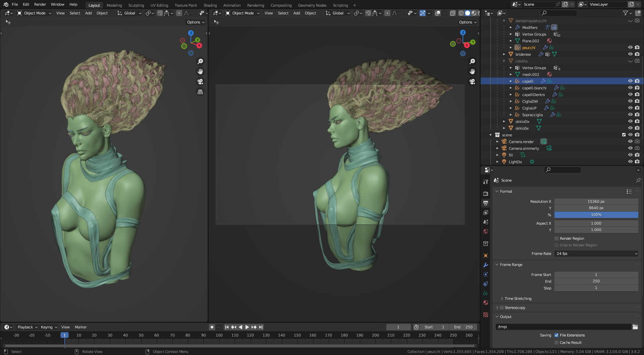Image resolution: width=644 pixels, height=355 pixels.
Task: Open Object Mode dropdown in left viewport
Action: tap(34, 13)
